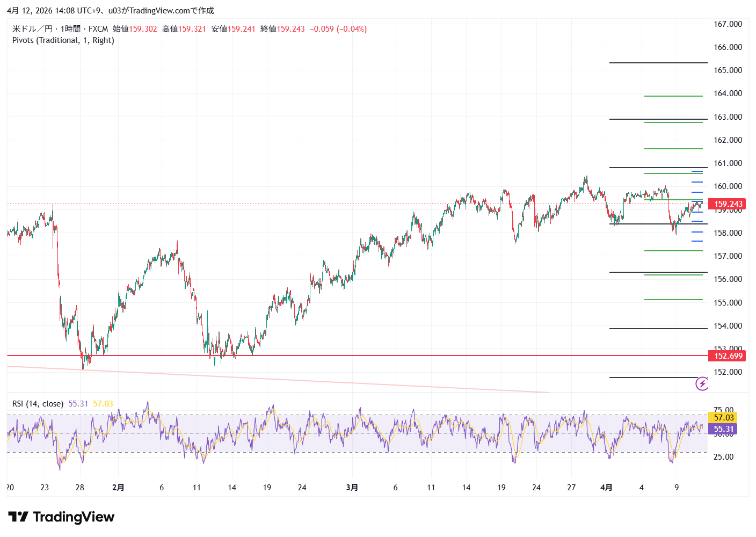Select the RSI (14, close) indicator legend
This screenshot has height=537, width=756.
coord(38,404)
